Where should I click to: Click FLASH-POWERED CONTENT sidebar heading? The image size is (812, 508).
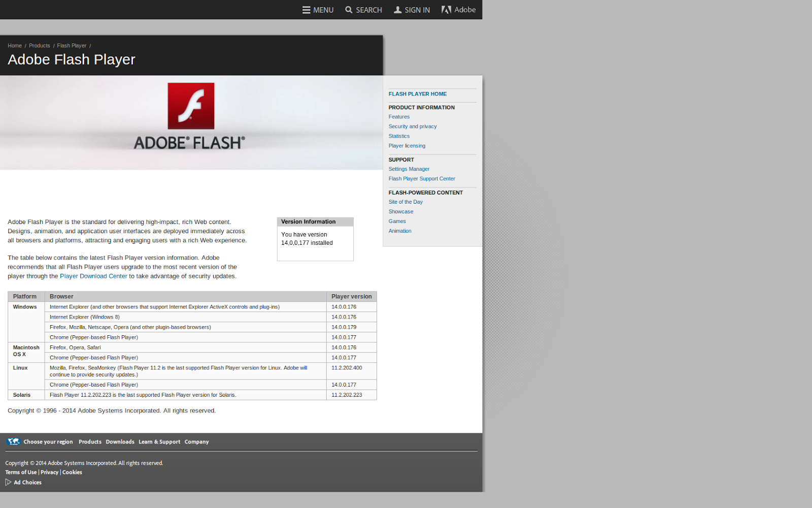426,193
